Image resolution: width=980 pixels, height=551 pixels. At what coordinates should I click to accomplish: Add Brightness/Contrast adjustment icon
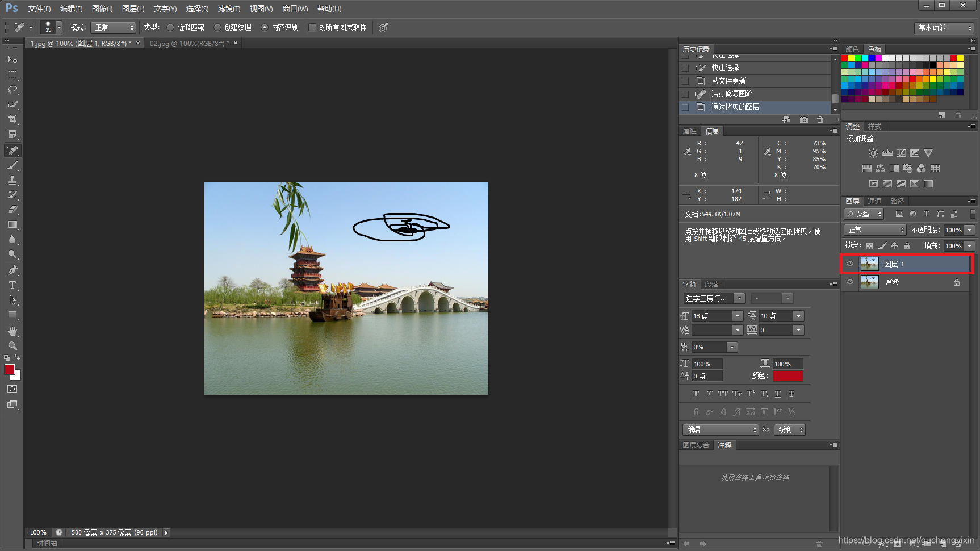click(873, 153)
